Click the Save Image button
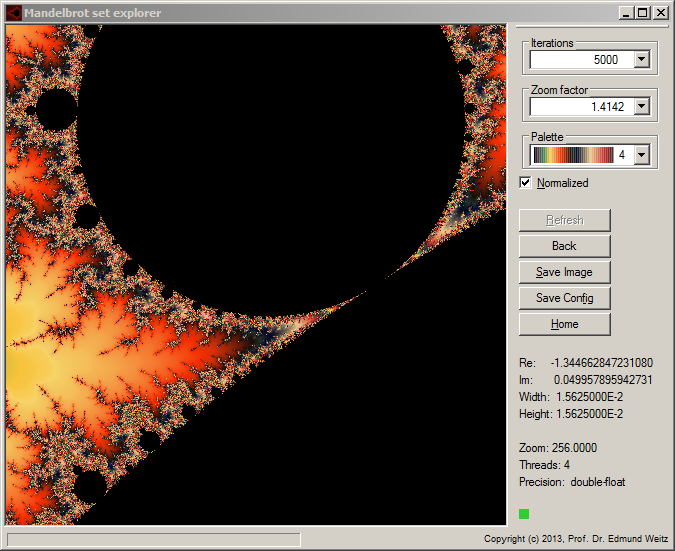The image size is (675, 551). click(564, 272)
